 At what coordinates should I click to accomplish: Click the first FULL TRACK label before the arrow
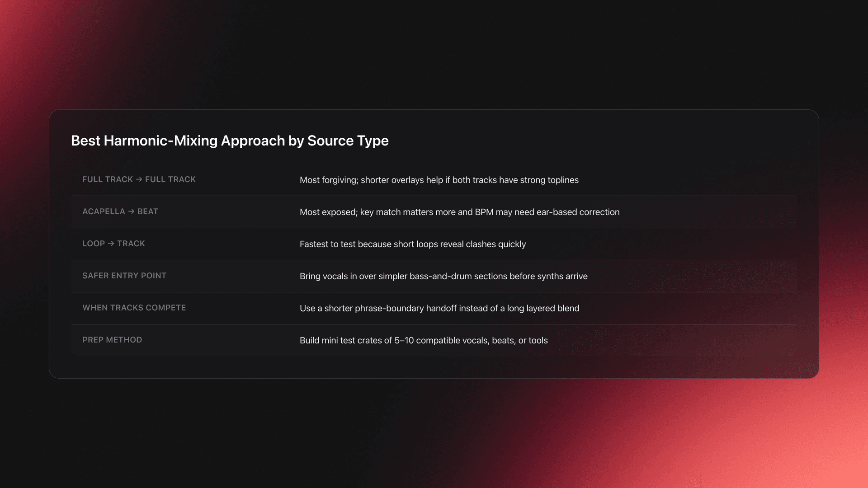[108, 179]
